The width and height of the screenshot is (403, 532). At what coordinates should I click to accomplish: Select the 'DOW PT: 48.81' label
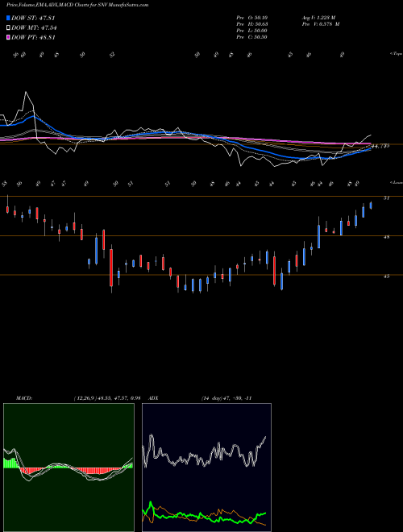pyautogui.click(x=33, y=37)
